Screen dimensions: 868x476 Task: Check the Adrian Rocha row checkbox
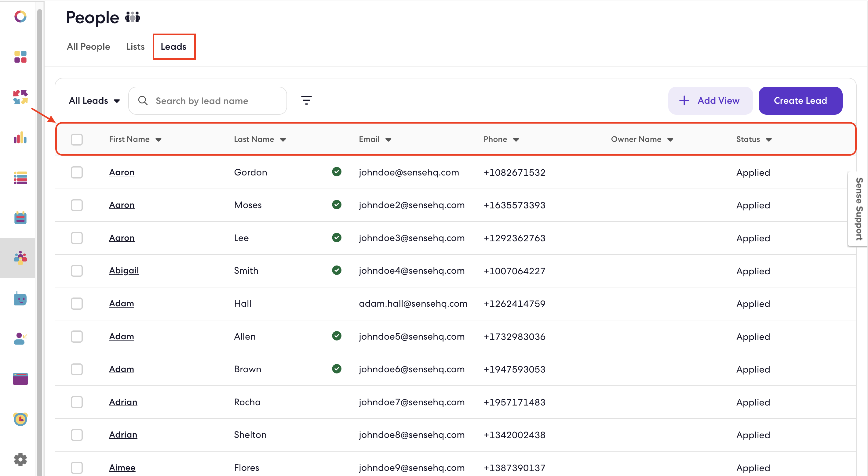click(77, 402)
